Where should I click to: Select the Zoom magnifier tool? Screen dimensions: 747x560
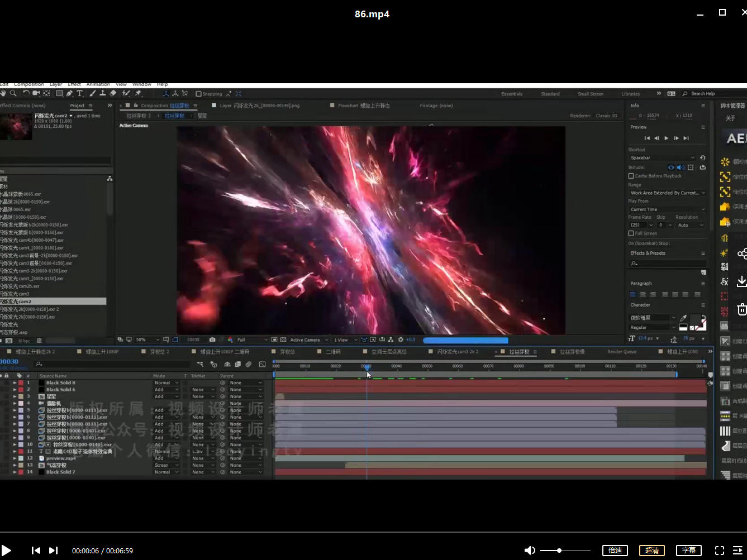click(13, 93)
